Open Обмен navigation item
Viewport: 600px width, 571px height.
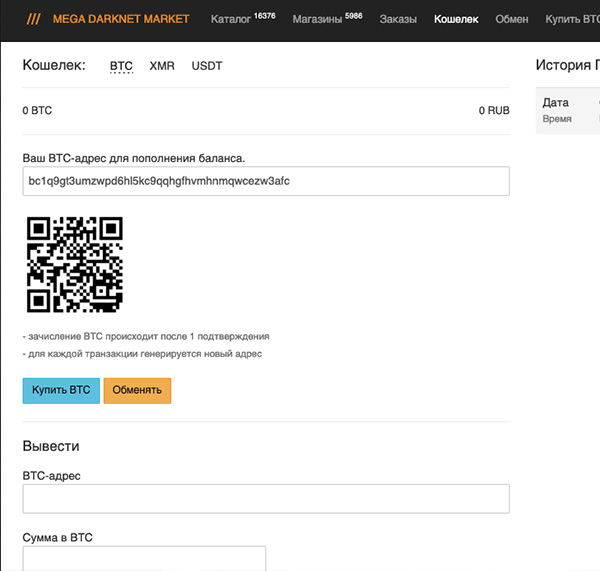(x=512, y=19)
